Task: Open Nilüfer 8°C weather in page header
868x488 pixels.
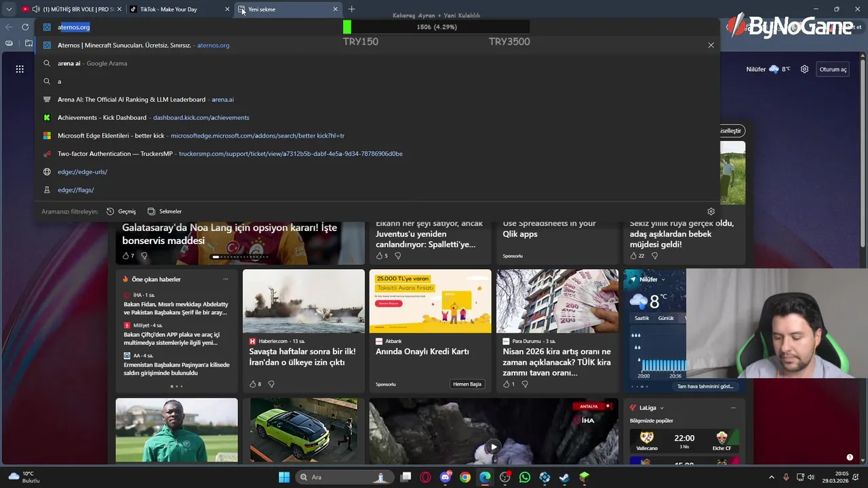Action: click(768, 69)
